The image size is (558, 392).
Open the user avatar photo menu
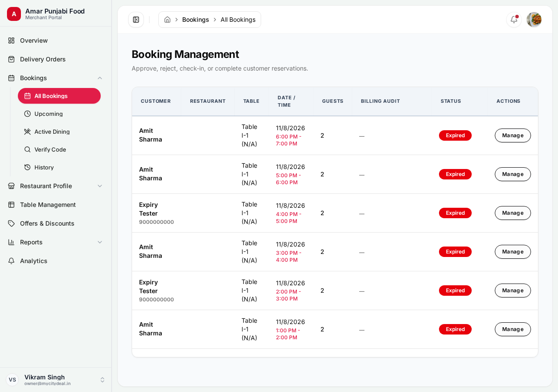534,20
